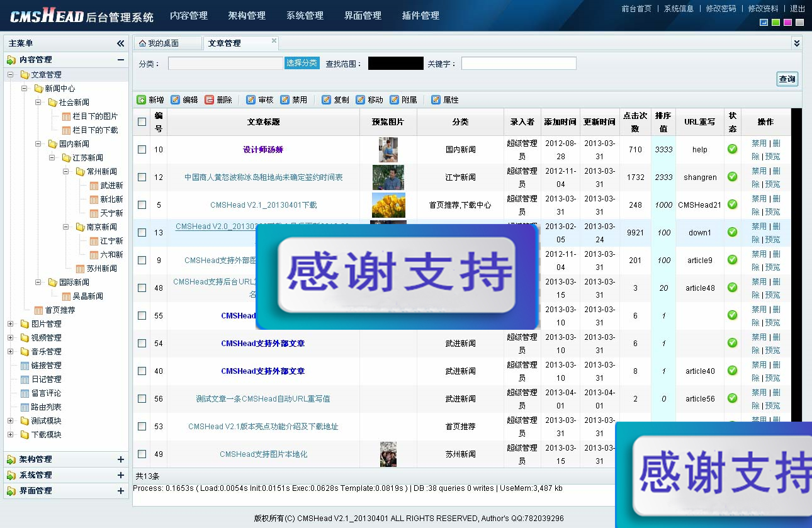This screenshot has height=528, width=812.
Task: Click the 禁用 disable toolbar icon
Action: tap(285, 99)
